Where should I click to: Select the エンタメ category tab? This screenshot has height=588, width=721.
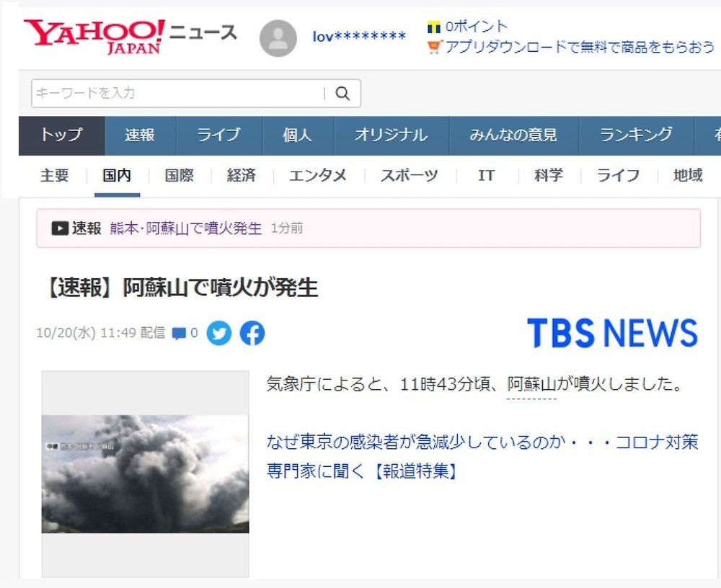point(318,176)
